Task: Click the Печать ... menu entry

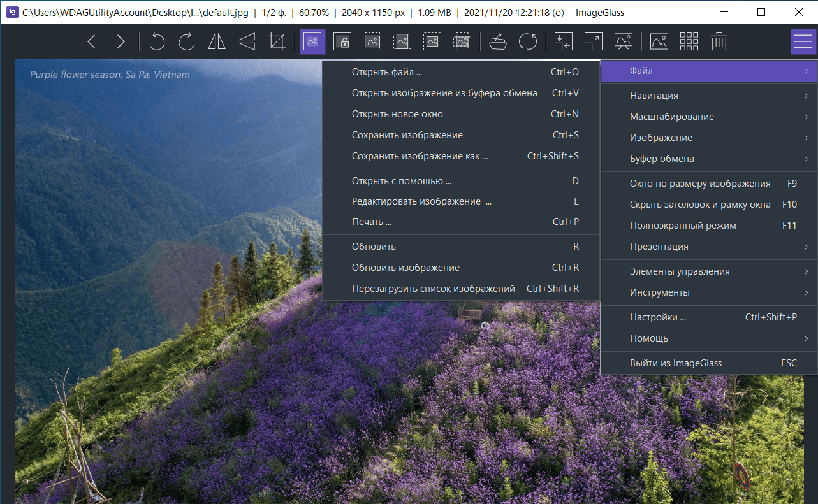Action: [x=462, y=222]
